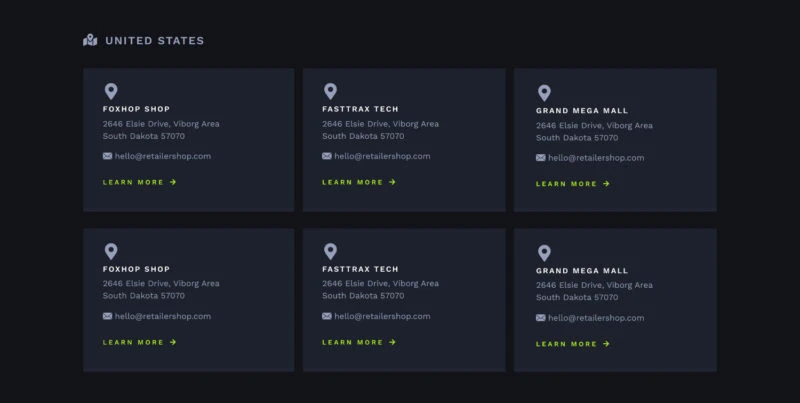
Task: Open Learn More in upper-row Foxhop Shop card
Action: click(139, 182)
